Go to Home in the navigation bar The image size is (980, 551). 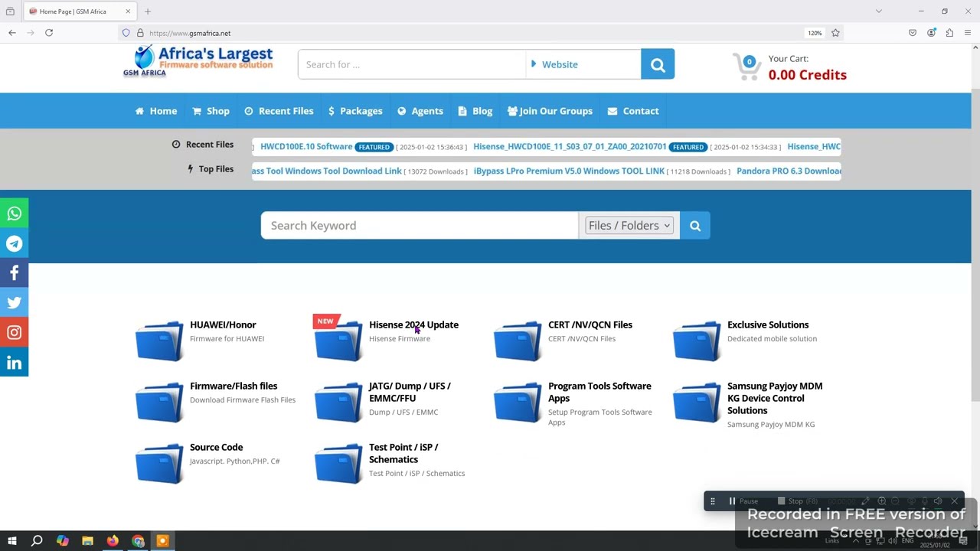tap(156, 111)
